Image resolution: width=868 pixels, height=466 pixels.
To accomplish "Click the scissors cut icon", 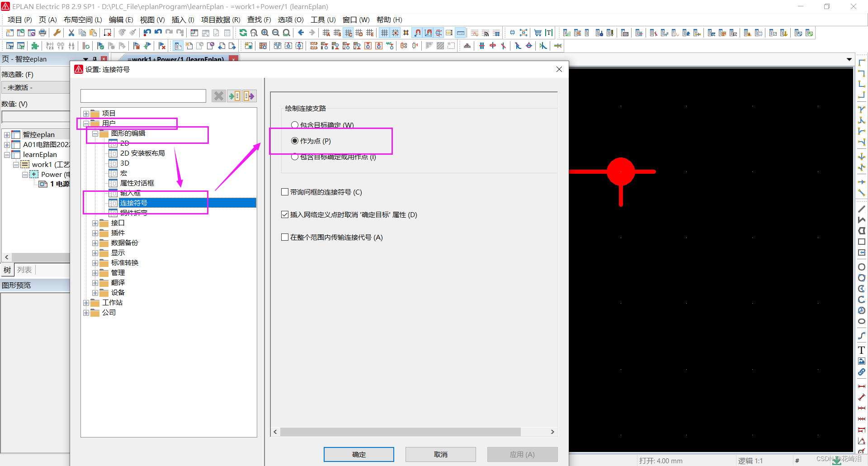I will click(71, 33).
